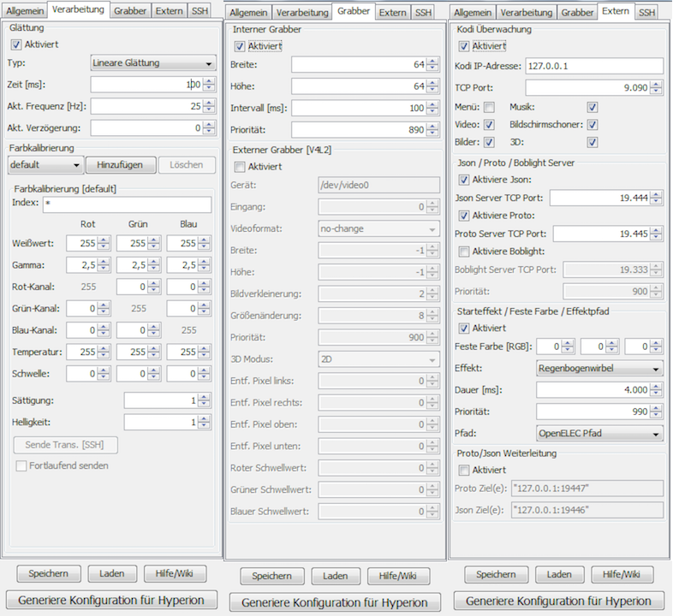
Task: Increase the Json Server TCP Port value
Action: click(657, 194)
